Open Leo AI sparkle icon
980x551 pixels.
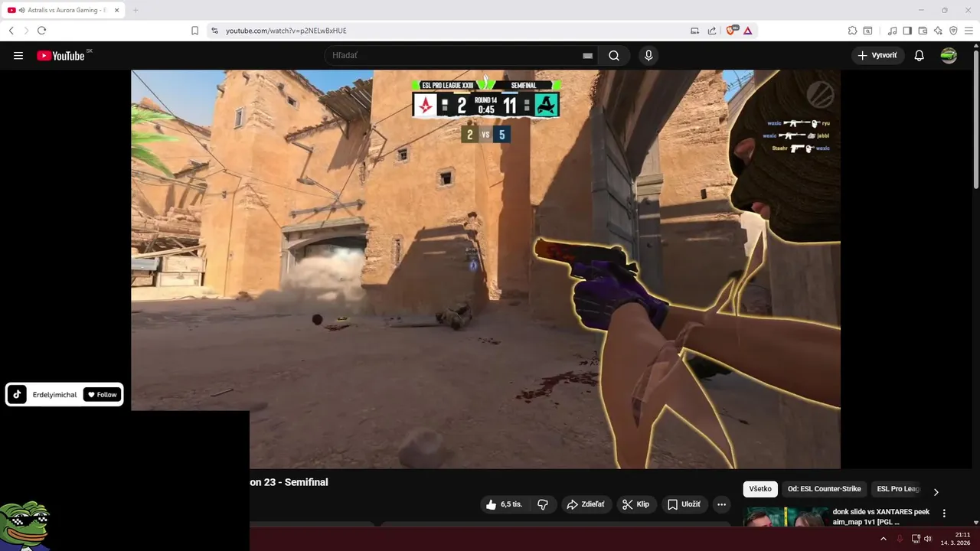938,31
